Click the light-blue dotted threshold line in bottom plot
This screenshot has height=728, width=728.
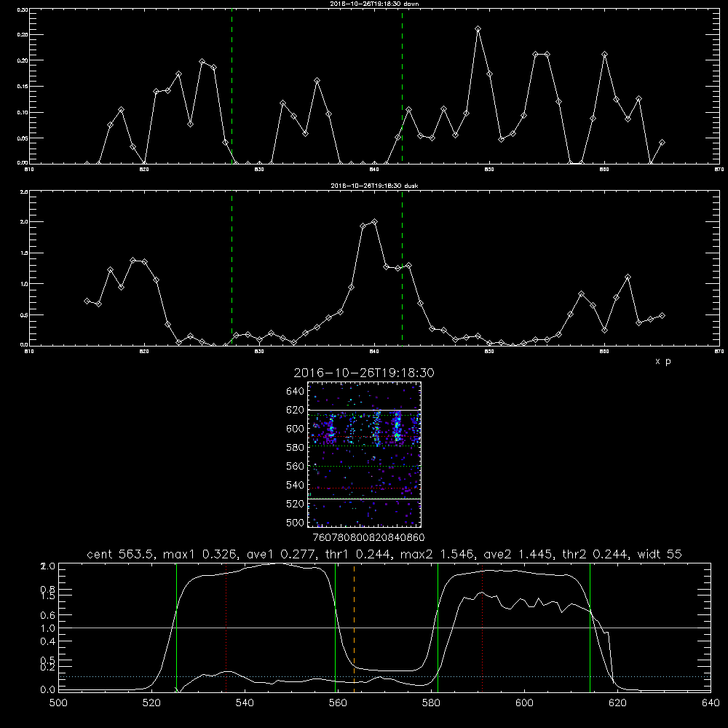(x=385, y=677)
